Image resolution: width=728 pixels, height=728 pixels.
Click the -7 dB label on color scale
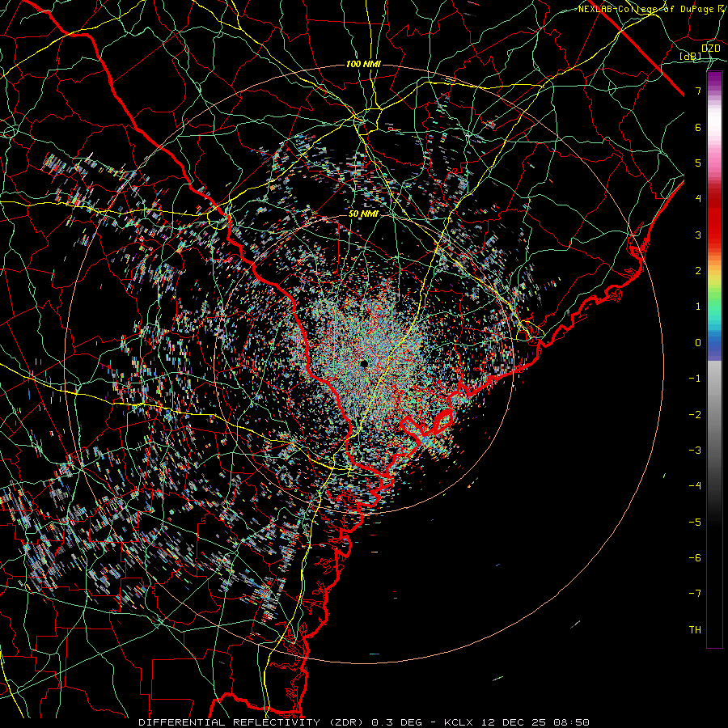tap(695, 594)
